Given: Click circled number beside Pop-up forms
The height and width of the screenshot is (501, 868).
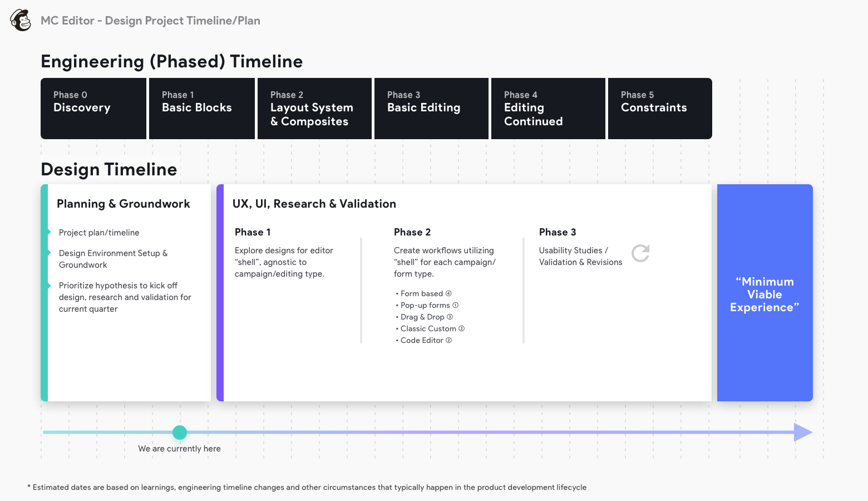Looking at the screenshot, I should (x=455, y=305).
